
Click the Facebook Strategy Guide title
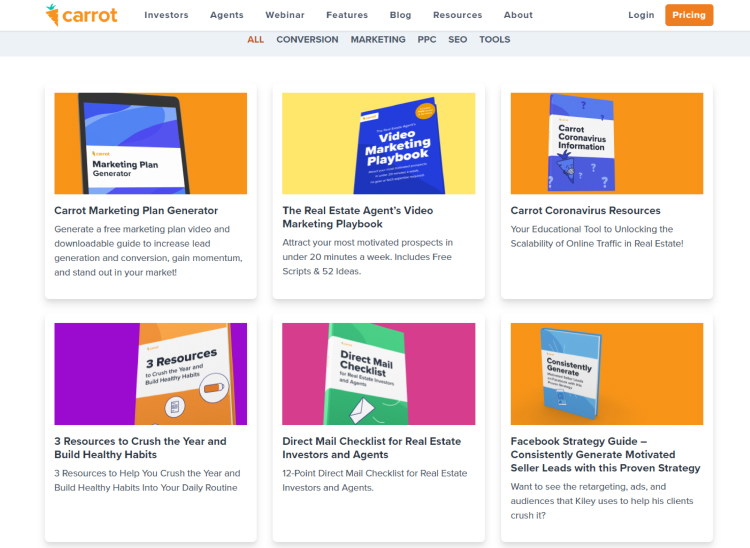605,455
